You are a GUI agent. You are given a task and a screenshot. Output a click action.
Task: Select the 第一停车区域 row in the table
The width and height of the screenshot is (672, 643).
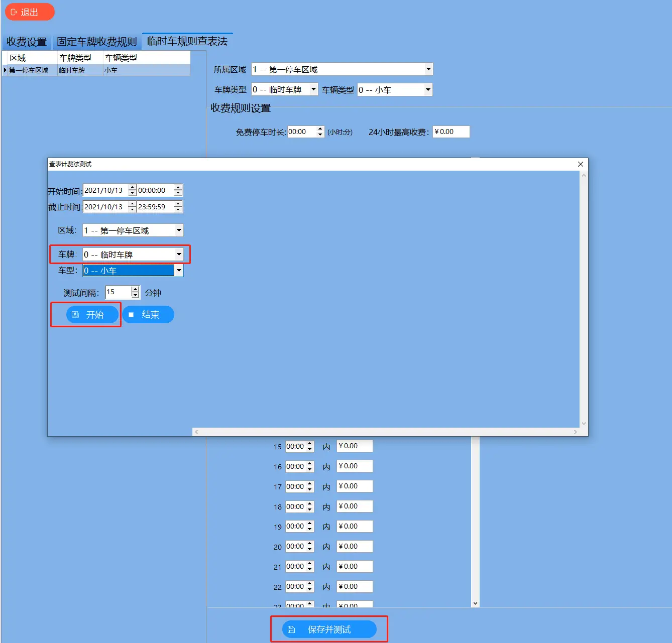pos(29,71)
